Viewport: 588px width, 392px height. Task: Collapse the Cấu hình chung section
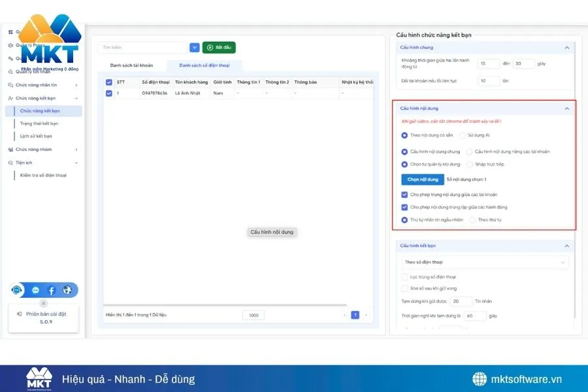[566, 48]
